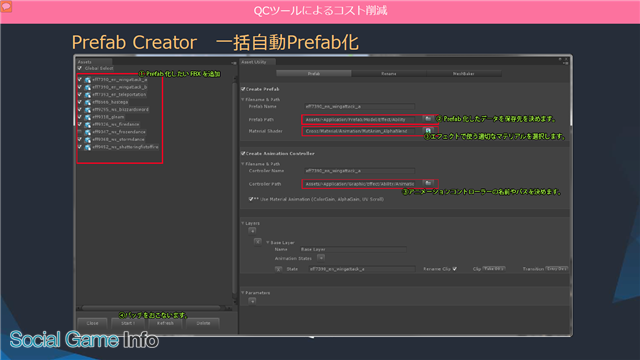
Task: Click the Prefab Name input field
Action: (360, 107)
